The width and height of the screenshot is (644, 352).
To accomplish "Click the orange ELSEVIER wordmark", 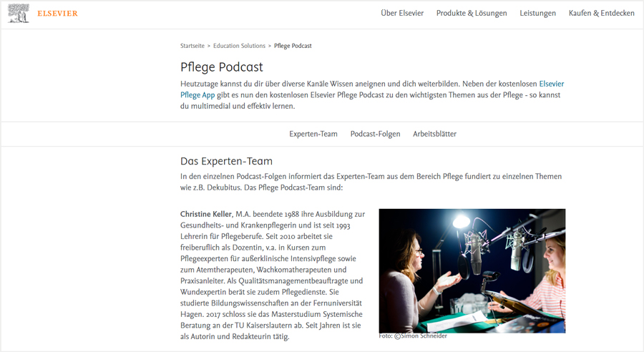I will point(57,14).
